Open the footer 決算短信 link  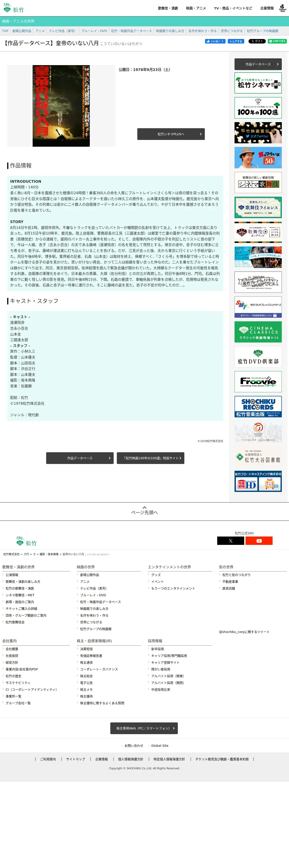click(86, 649)
